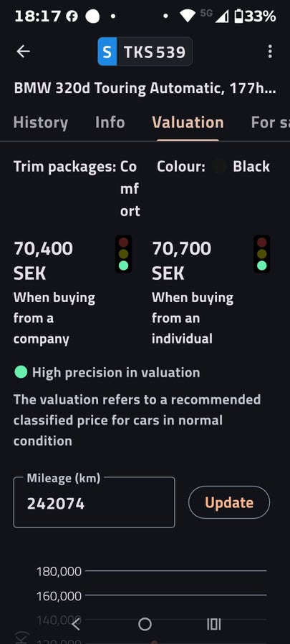Viewport: 290px width, 644px height.
Task: Open Android recent apps button
Action: pos(213,624)
